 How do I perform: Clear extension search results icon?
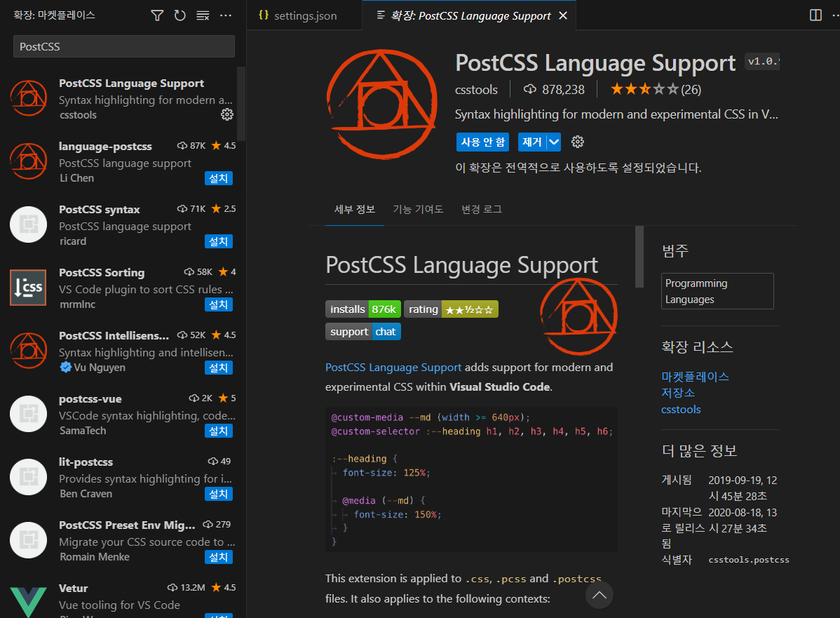(x=203, y=15)
